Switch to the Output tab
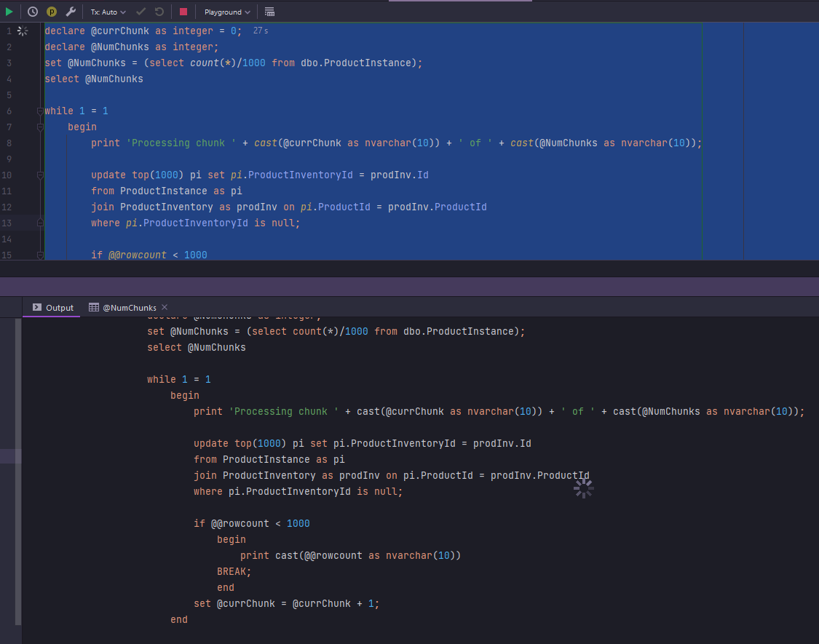This screenshot has height=644, width=819. click(52, 308)
